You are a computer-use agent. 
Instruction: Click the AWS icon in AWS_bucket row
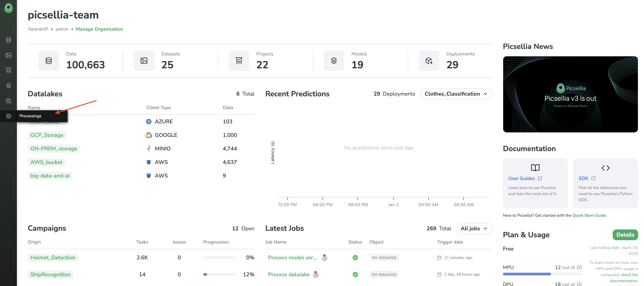(x=148, y=162)
